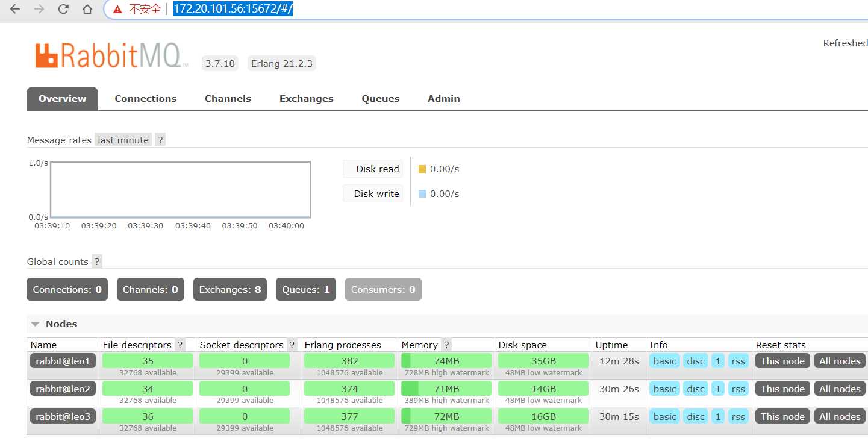Click 'All nodes' reset in rabbit@leo3 row
Viewport: 868px width, 441px height.
[840, 416]
